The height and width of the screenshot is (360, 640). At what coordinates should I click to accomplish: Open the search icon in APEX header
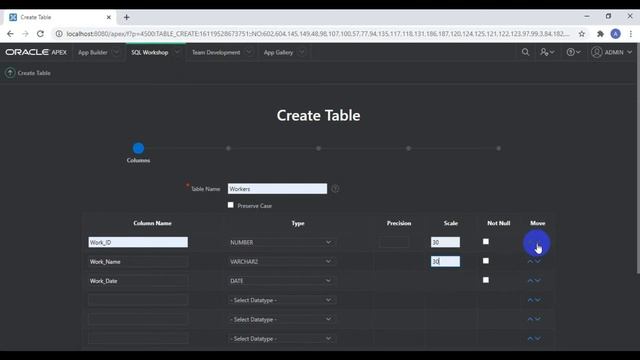click(525, 52)
